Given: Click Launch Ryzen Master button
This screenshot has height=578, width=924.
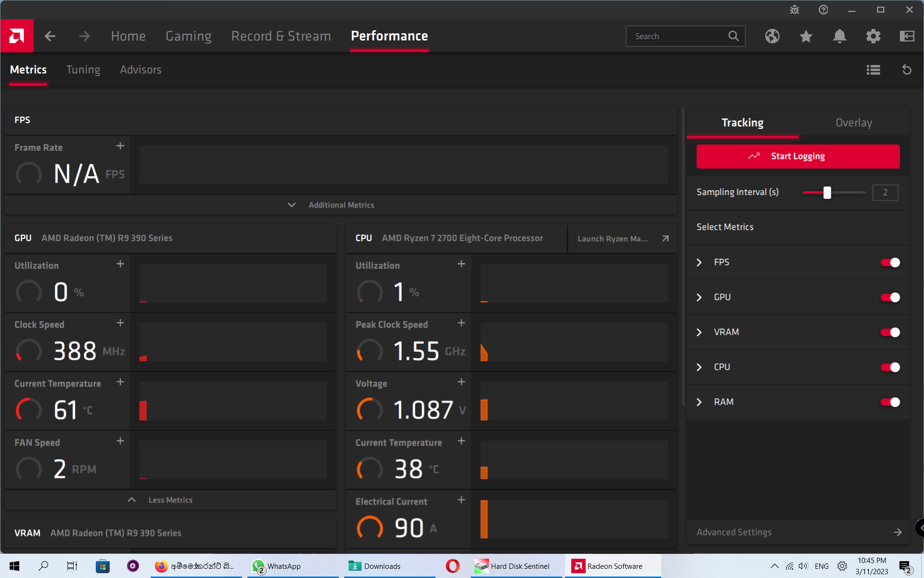Looking at the screenshot, I should [x=623, y=239].
